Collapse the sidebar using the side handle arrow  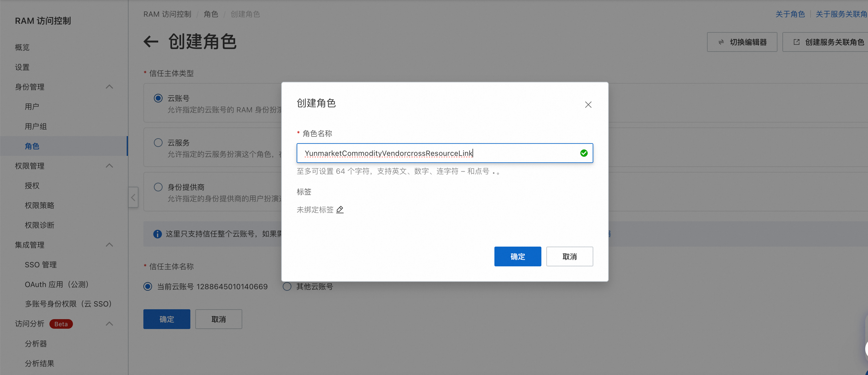click(133, 197)
